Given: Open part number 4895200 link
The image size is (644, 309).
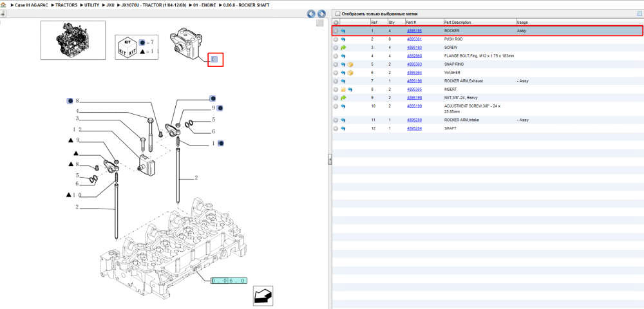Looking at the screenshot, I should click(x=414, y=120).
